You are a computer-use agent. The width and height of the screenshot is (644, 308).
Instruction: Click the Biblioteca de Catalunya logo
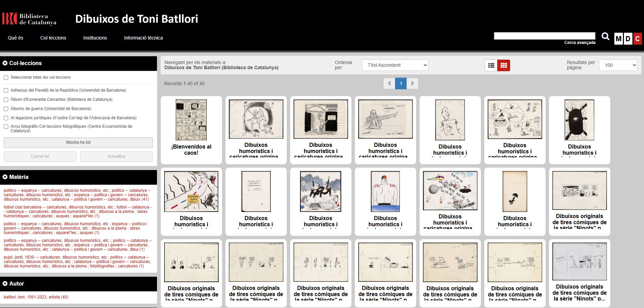pos(29,19)
